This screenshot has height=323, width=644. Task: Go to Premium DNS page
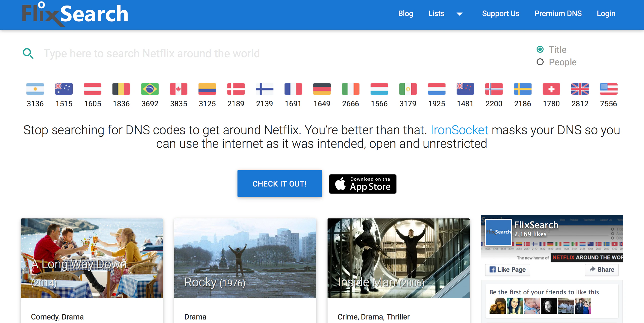click(558, 14)
